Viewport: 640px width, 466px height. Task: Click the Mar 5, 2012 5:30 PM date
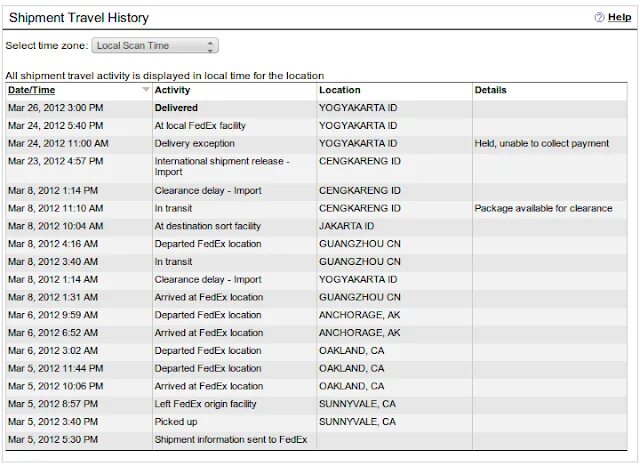(x=53, y=439)
